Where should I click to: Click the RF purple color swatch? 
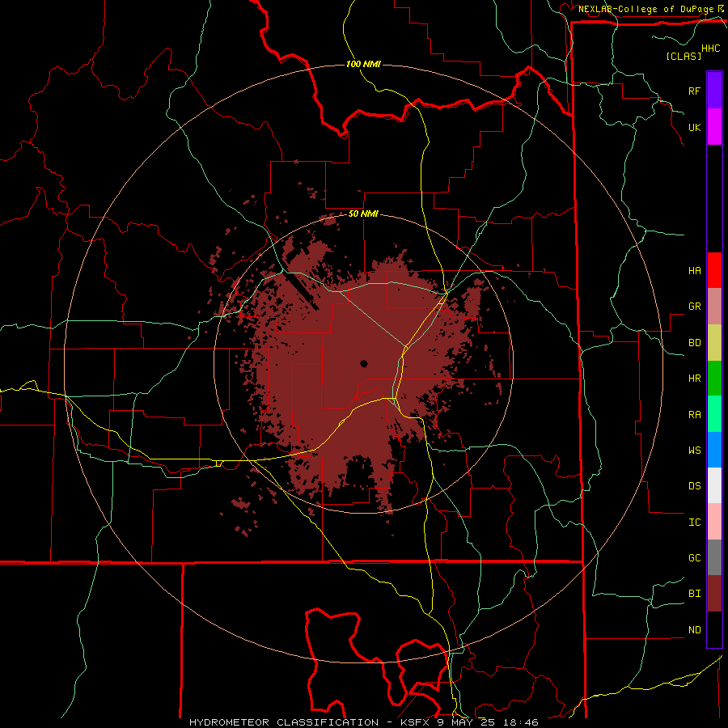(x=714, y=91)
